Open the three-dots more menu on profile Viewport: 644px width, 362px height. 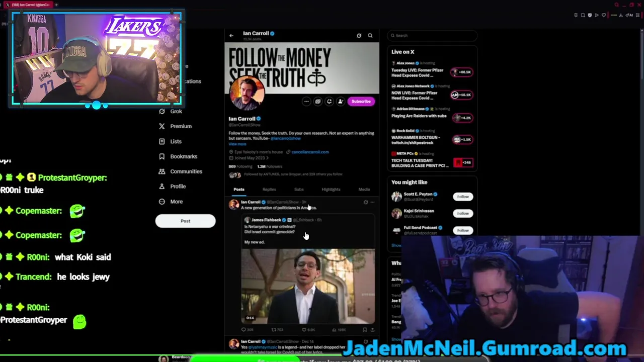click(x=306, y=102)
